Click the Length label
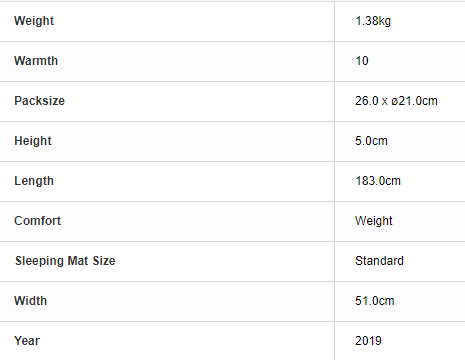The width and height of the screenshot is (465, 360). point(34,181)
